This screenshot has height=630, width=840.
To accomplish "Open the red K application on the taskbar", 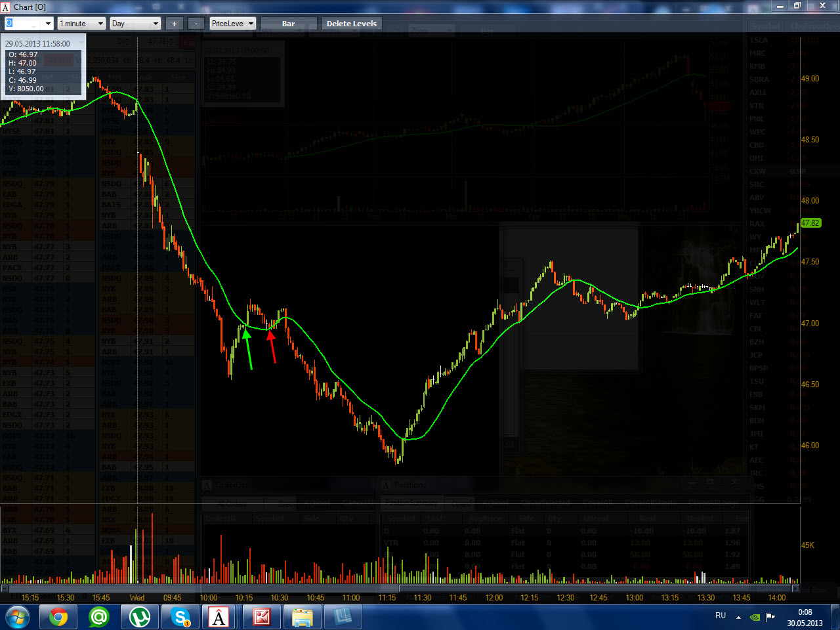I will [262, 618].
